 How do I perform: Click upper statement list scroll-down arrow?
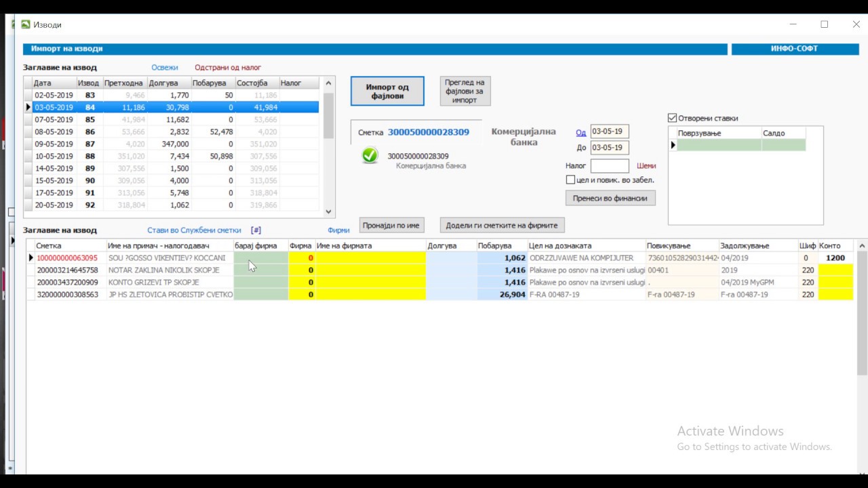pyautogui.click(x=329, y=211)
